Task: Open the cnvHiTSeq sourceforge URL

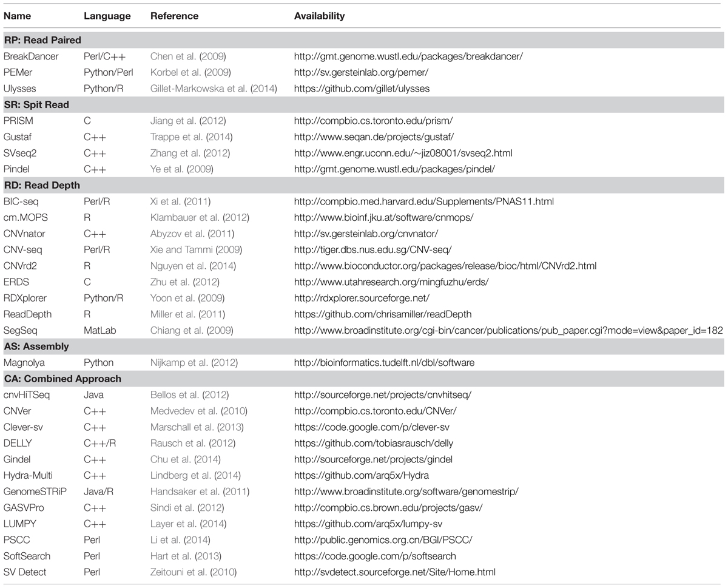Action: 383,394
